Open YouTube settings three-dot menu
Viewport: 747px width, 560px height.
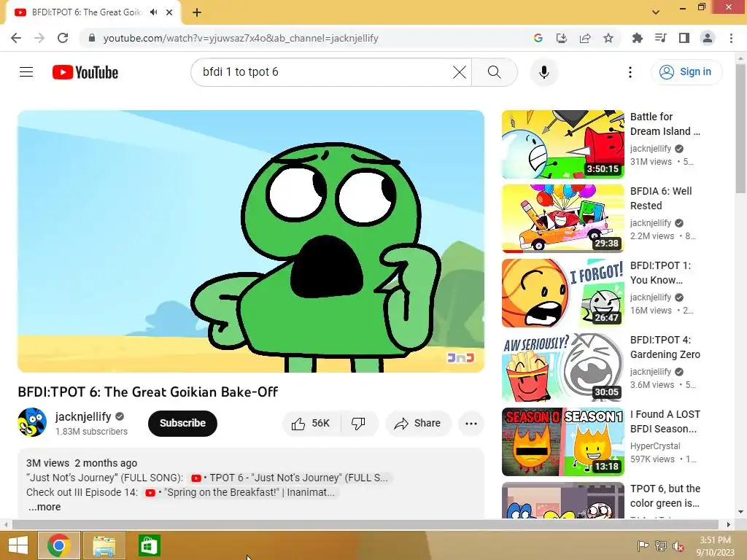[630, 72]
